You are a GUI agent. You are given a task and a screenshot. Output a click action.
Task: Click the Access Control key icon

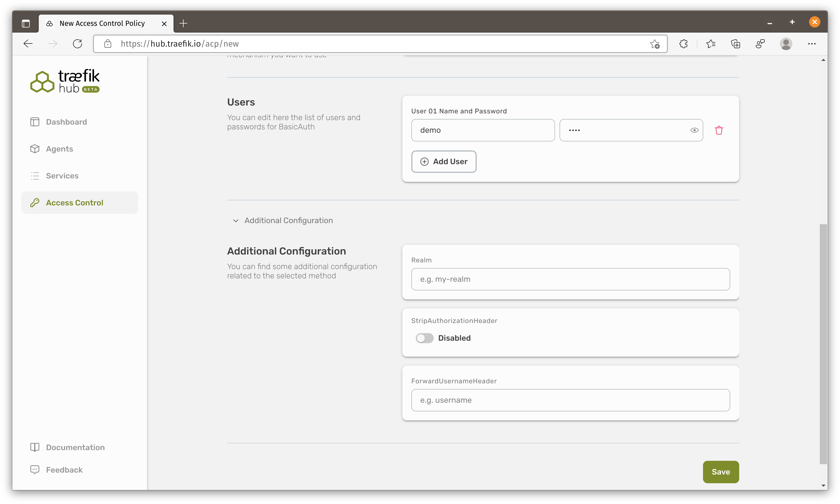[35, 203]
